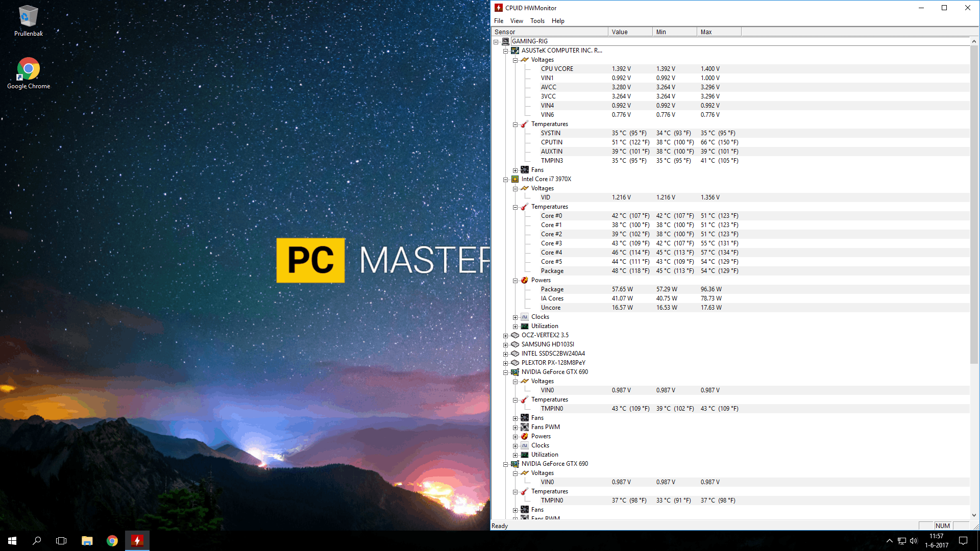Screen dimensions: 980x551
Task: Click the scroll down arrow of sensor list
Action: tap(974, 515)
